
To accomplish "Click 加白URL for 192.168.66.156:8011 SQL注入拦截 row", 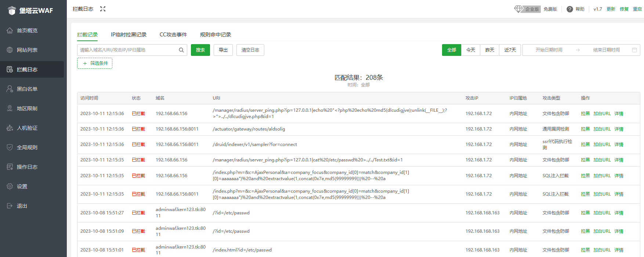I will pos(602,194).
